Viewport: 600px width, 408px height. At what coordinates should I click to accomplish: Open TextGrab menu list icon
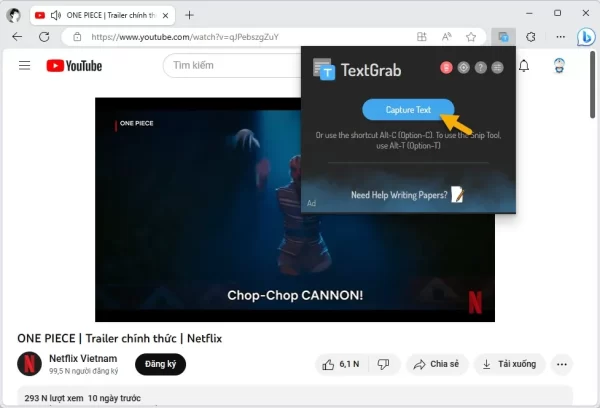click(497, 68)
